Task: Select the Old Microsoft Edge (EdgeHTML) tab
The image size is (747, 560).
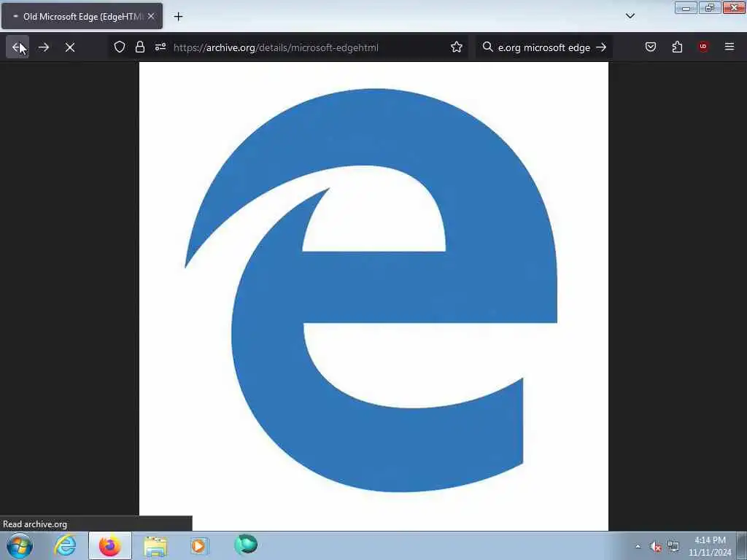Action: click(x=82, y=16)
